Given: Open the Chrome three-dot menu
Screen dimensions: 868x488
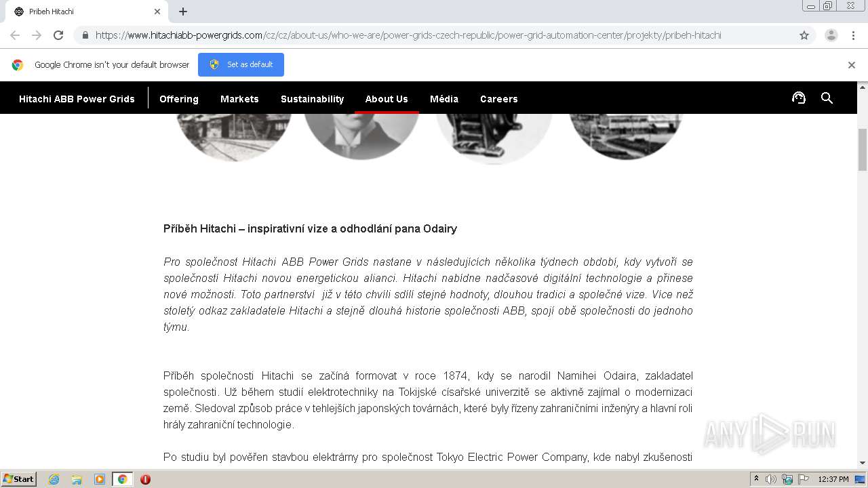Looking at the screenshot, I should pos(853,35).
